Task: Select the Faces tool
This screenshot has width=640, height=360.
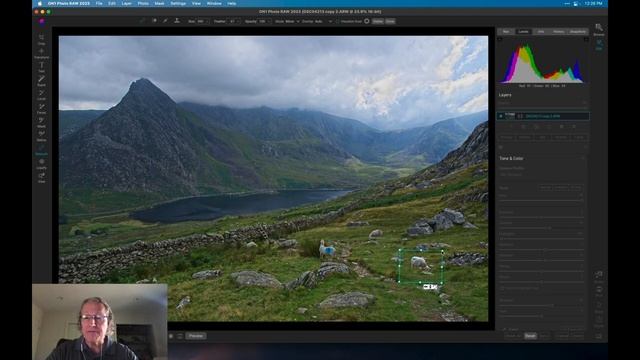Action: (41, 109)
